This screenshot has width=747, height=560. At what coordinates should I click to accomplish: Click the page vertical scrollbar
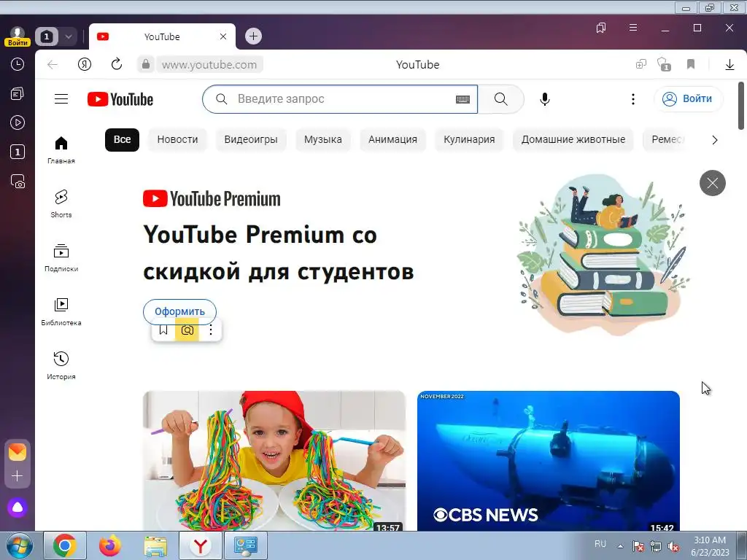pos(741,105)
